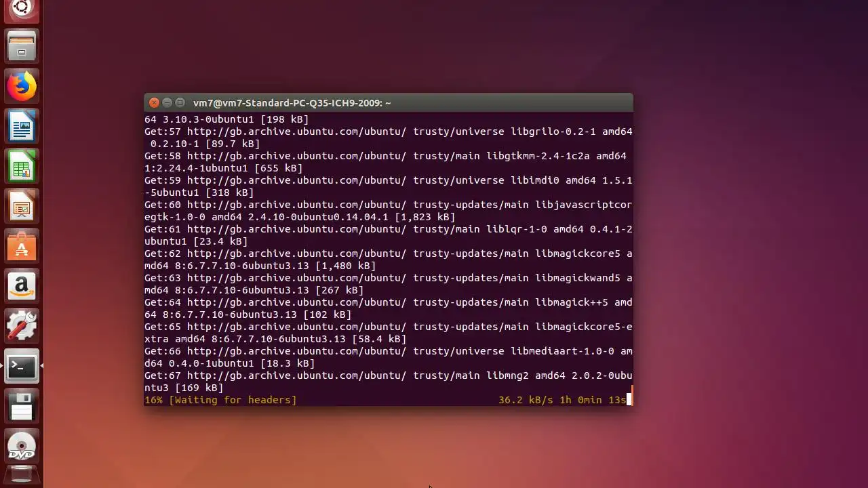Click the '[58.4 kB]' size text
Image resolution: width=868 pixels, height=488 pixels.
[x=379, y=339]
